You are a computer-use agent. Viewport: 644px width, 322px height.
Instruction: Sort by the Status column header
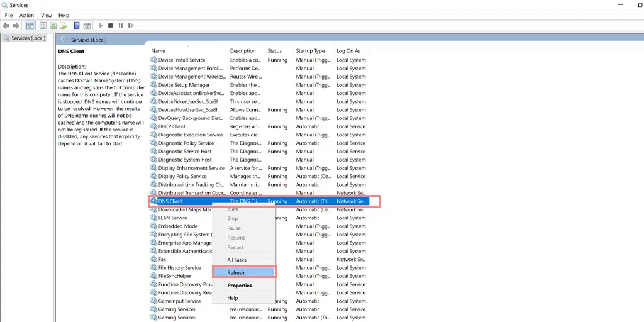pyautogui.click(x=279, y=51)
